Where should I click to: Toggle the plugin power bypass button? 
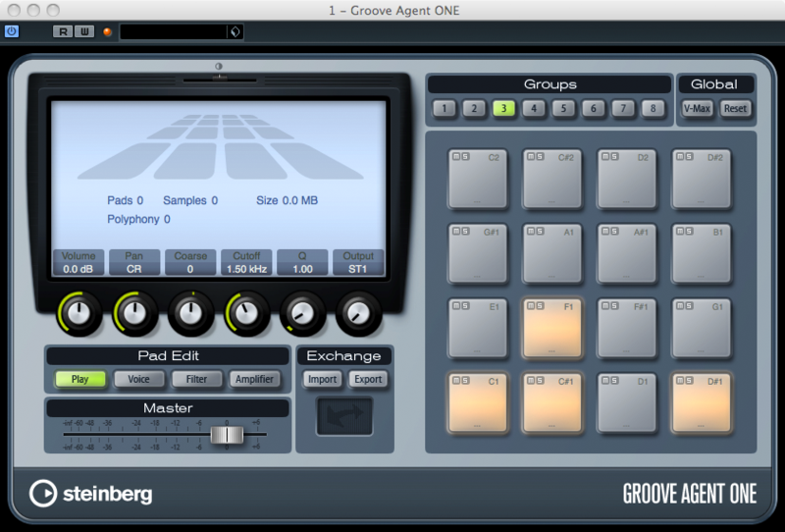pyautogui.click(x=12, y=31)
